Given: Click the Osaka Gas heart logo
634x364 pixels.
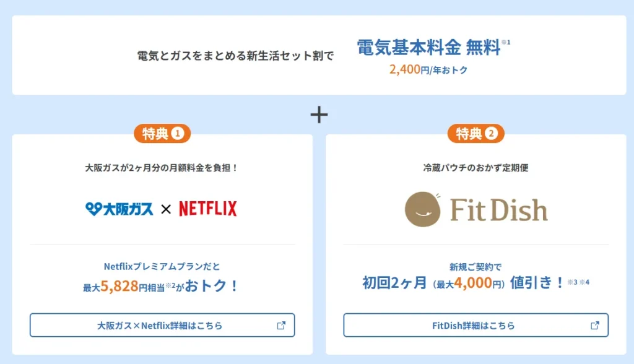Looking at the screenshot, I should 93,208.
